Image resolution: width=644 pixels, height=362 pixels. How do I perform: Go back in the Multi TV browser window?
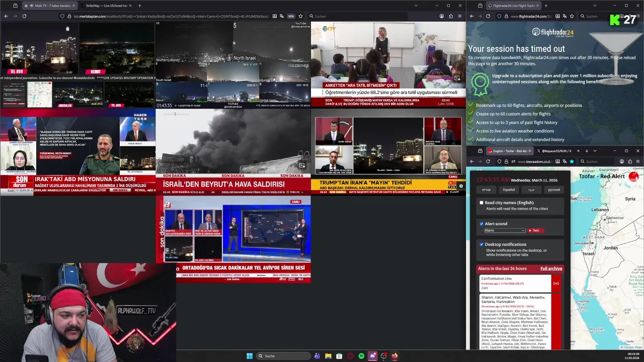tap(6, 16)
